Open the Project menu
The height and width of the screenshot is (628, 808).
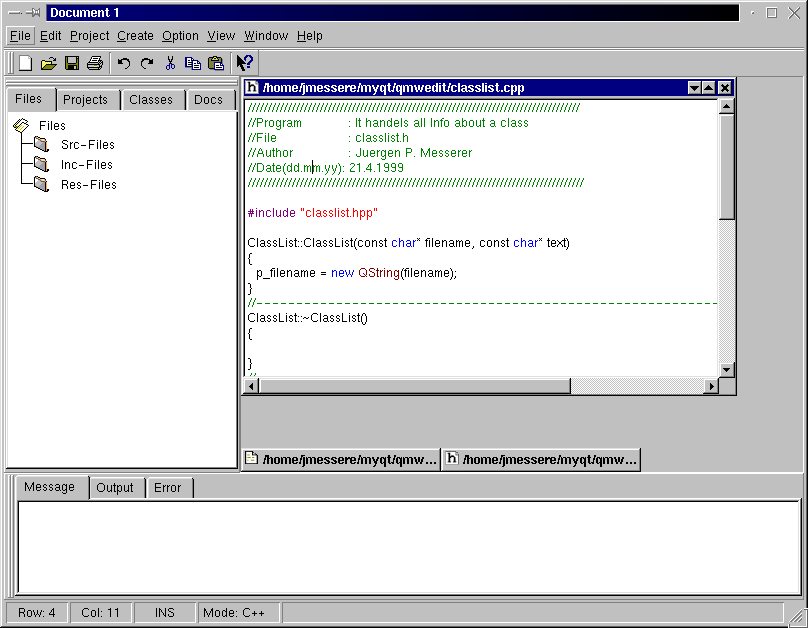click(x=89, y=36)
